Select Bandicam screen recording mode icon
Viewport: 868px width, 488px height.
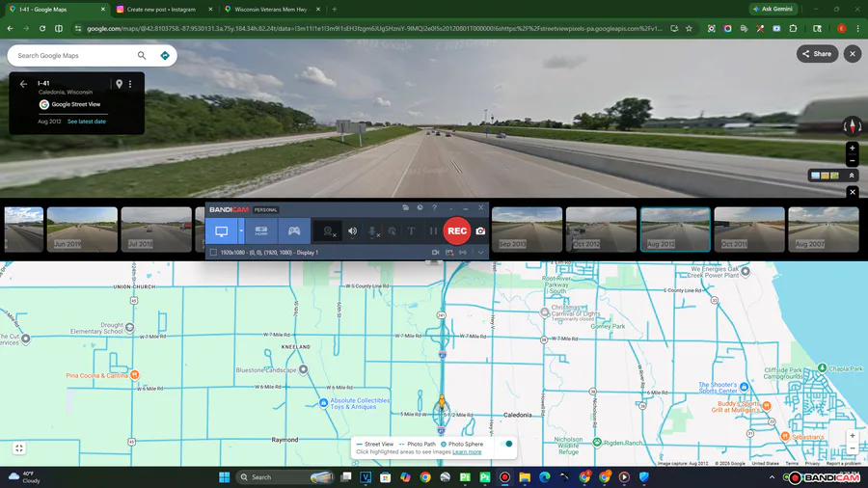point(222,231)
